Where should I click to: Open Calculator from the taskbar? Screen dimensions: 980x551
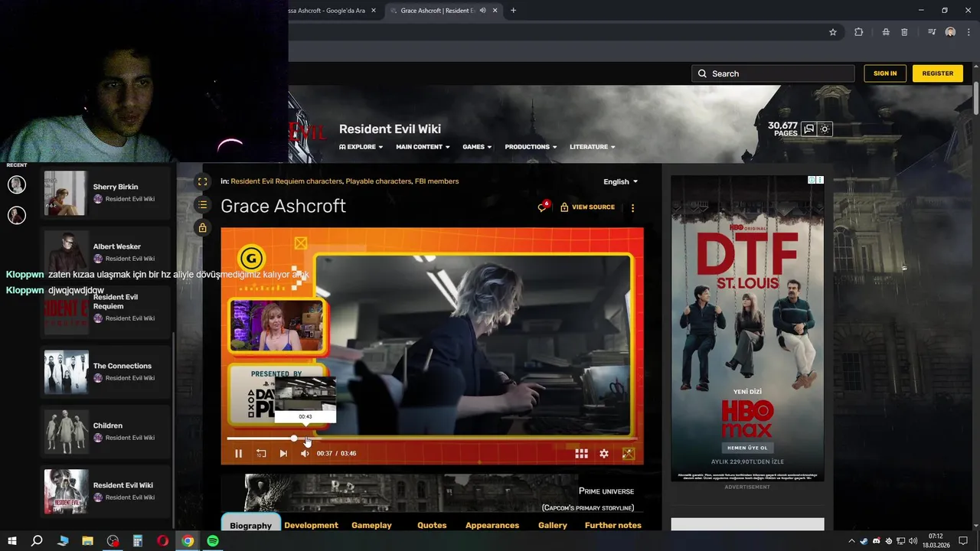coord(138,541)
